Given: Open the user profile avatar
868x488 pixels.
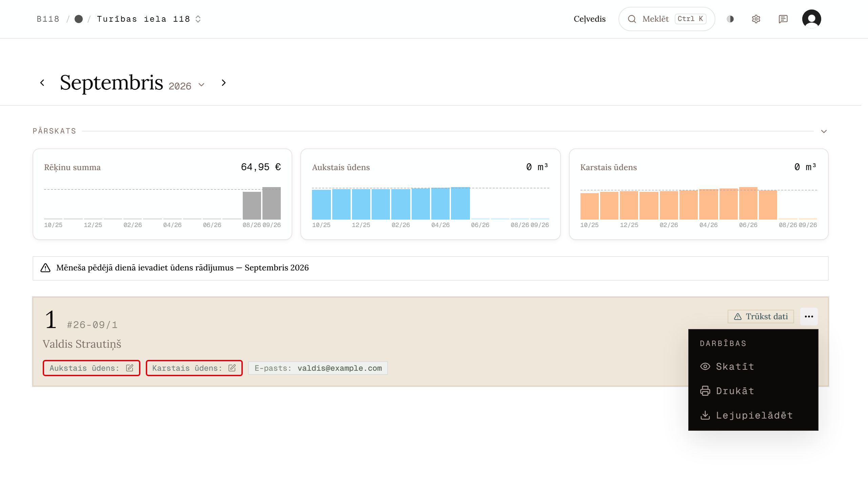Looking at the screenshot, I should (812, 19).
